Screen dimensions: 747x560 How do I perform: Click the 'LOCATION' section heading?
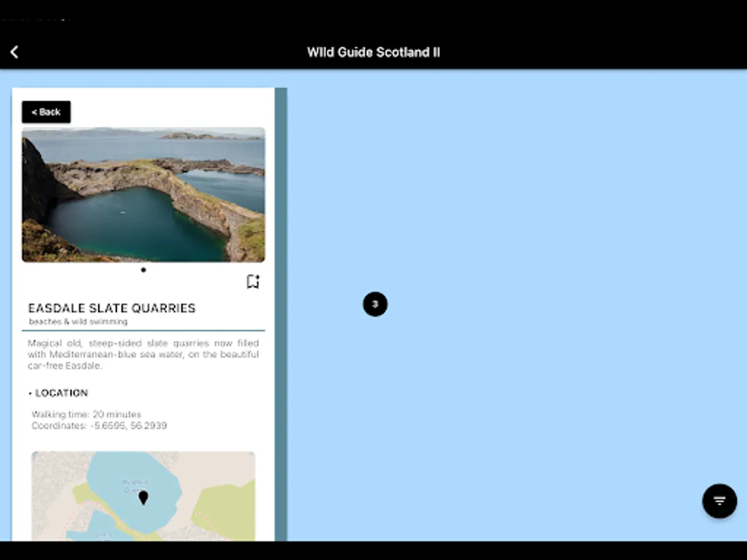(x=62, y=393)
